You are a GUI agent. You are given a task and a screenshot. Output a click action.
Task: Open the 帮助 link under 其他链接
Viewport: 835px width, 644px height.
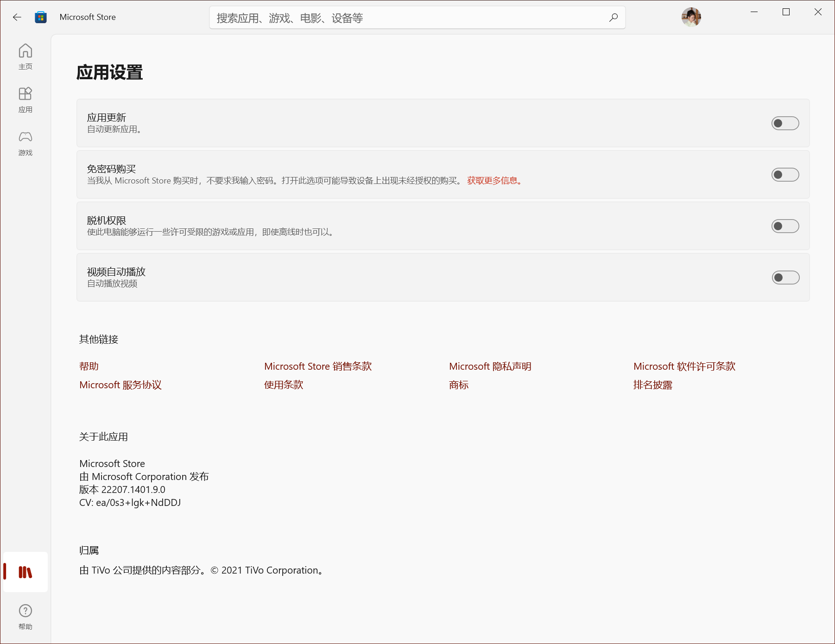pyautogui.click(x=89, y=366)
